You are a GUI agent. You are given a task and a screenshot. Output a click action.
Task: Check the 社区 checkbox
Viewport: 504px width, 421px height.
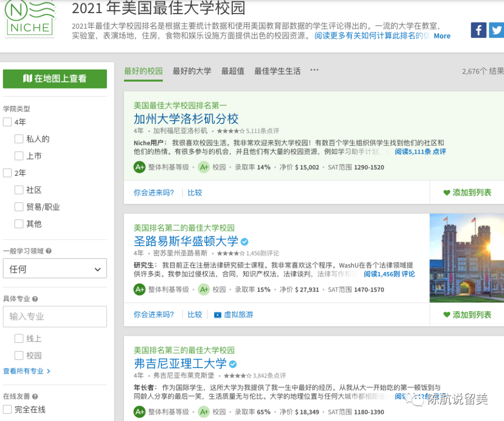coord(19,190)
